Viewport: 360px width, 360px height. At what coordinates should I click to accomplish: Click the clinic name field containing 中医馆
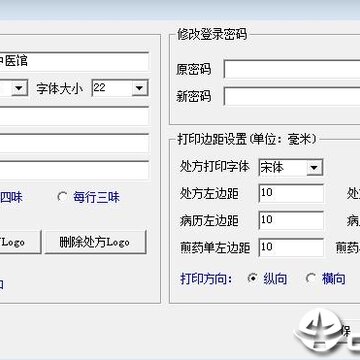(x=74, y=61)
